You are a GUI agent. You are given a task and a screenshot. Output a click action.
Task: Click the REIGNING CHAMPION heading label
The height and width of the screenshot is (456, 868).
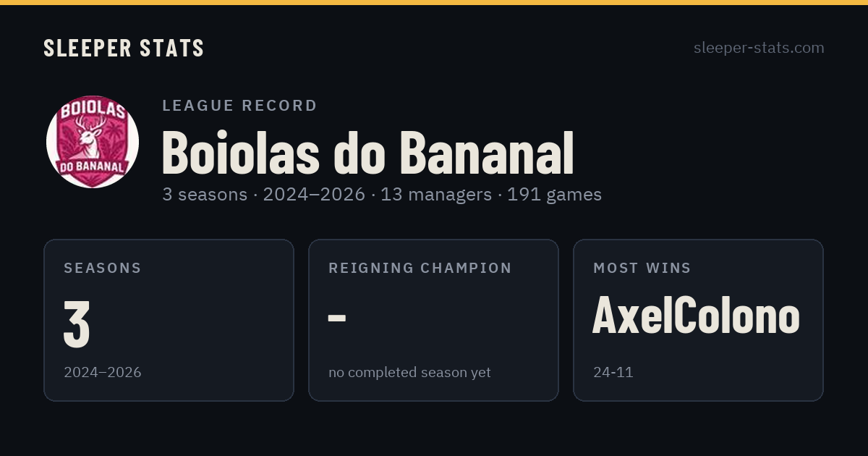[420, 268]
